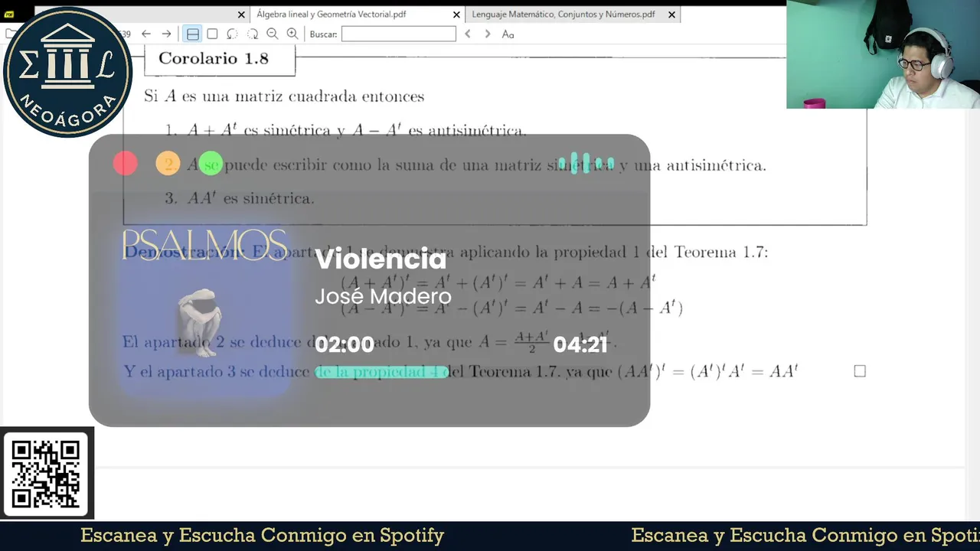Image resolution: width=980 pixels, height=551 pixels.
Task: Zoom in on the document
Action: (x=292, y=34)
